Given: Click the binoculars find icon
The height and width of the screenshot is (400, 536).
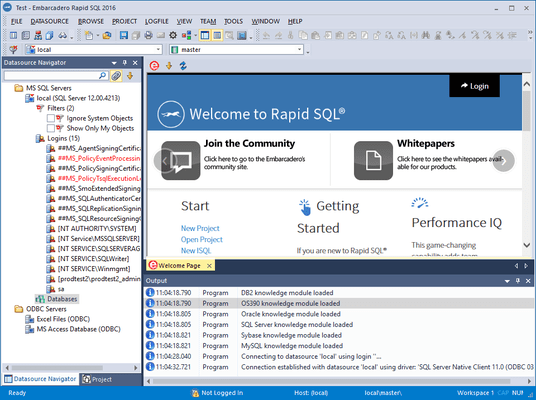Looking at the screenshot, I should [63, 35].
